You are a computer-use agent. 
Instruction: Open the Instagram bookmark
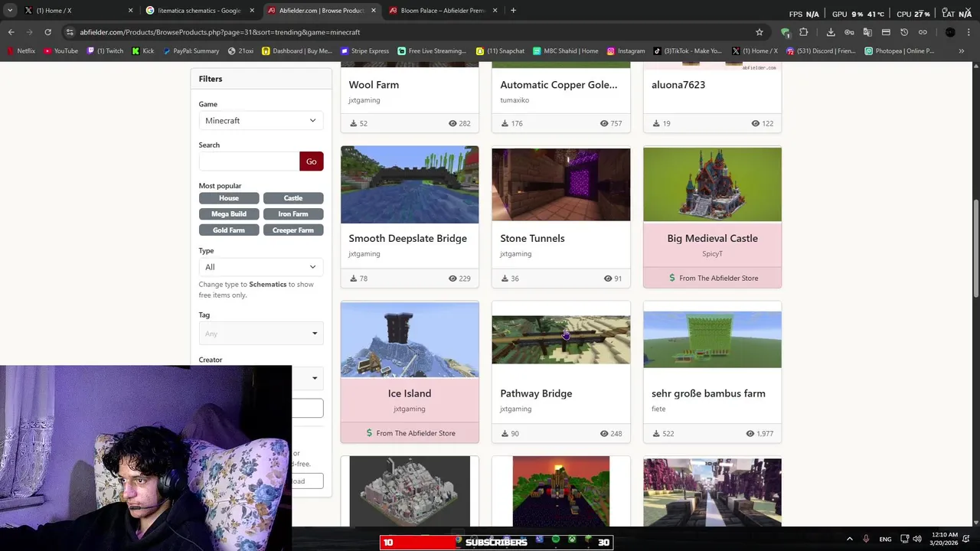[626, 51]
